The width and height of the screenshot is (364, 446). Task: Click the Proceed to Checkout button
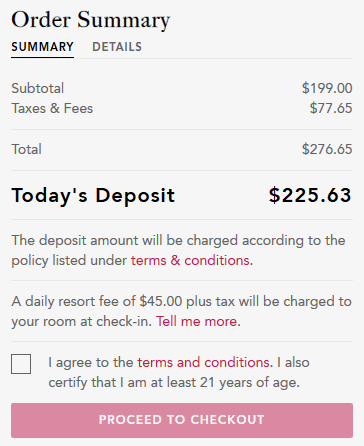point(182,420)
